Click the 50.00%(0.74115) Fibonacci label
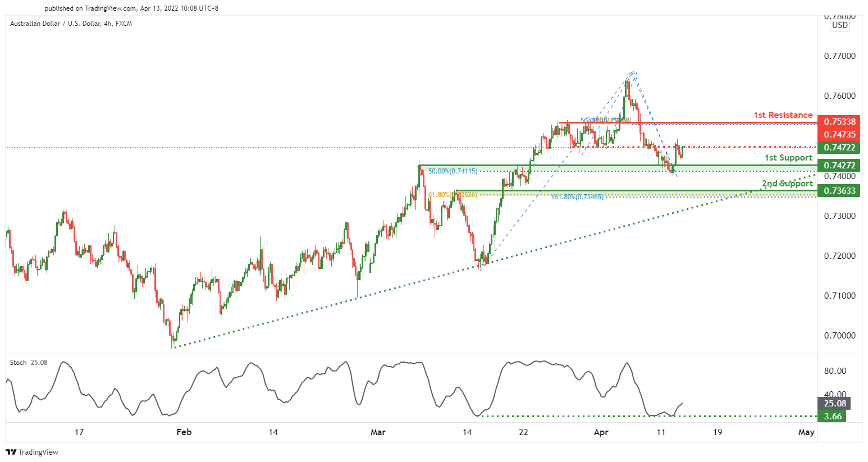This screenshot has height=462, width=868. click(453, 171)
